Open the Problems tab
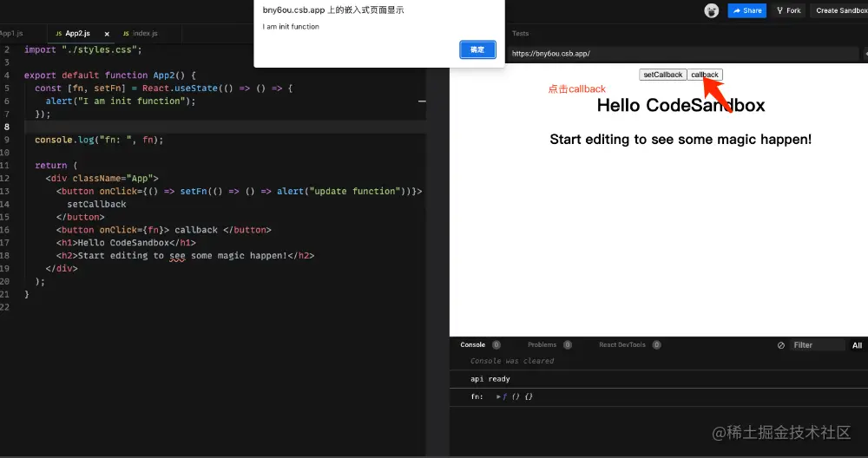Viewport: 868px width, 458px height. click(542, 344)
